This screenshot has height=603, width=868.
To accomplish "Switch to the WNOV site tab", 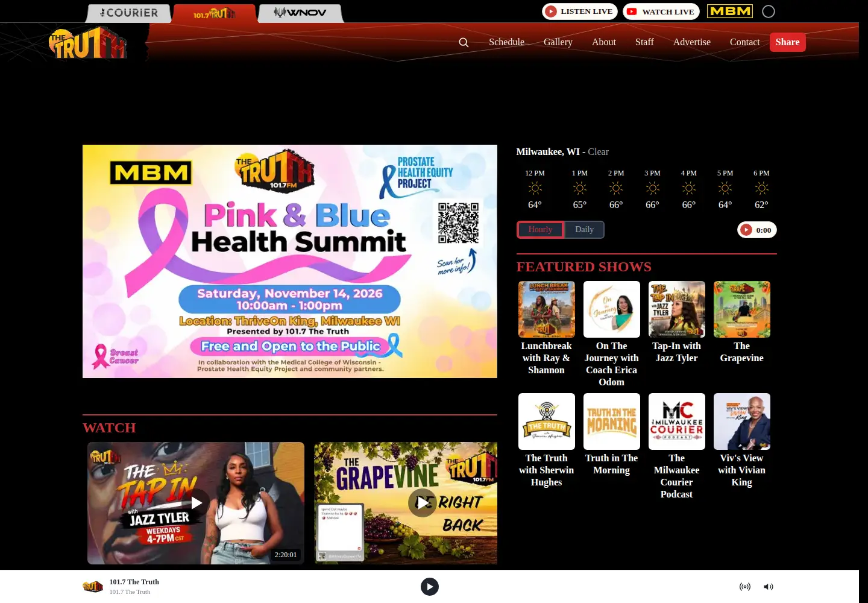I will point(300,13).
